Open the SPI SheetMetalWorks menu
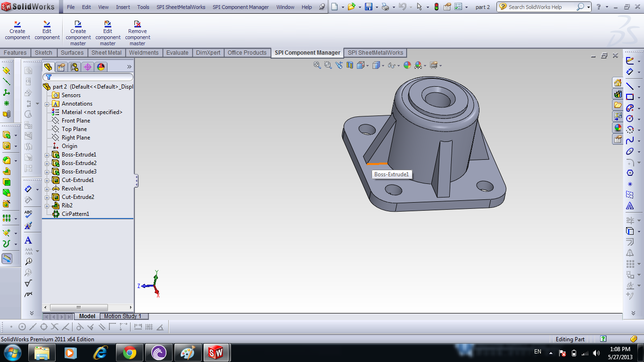This screenshot has width=644, height=362. pyautogui.click(x=181, y=7)
